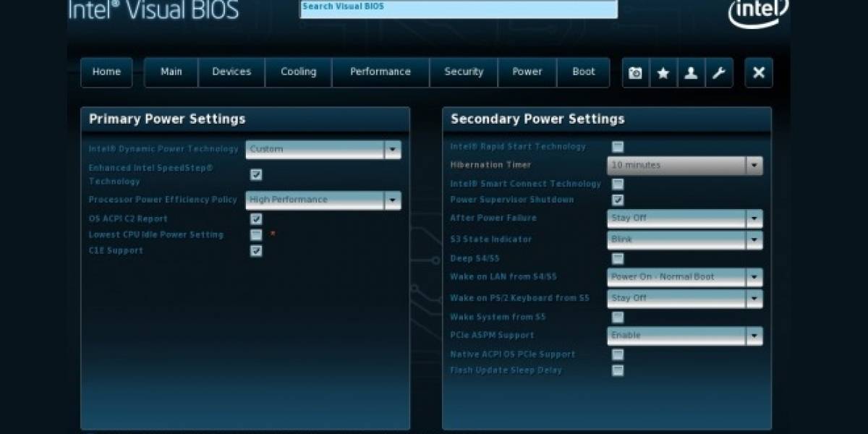
Task: Open Wake on PS/2 Keyboard dropdown
Action: point(684,299)
